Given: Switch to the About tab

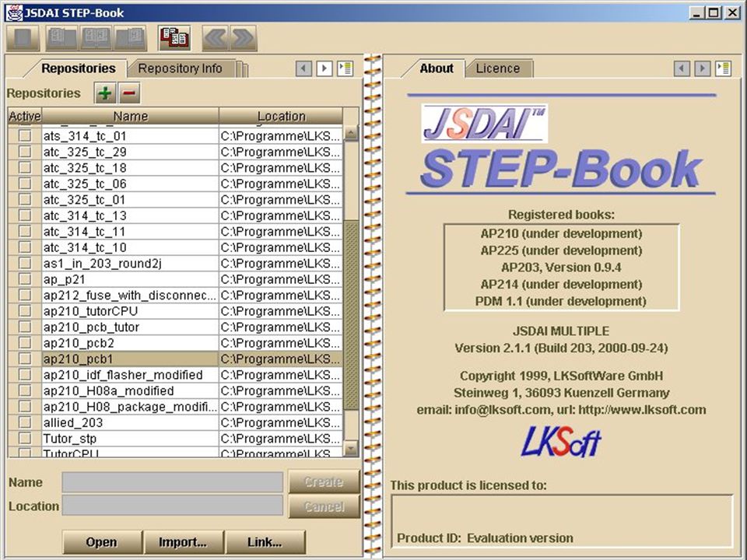Looking at the screenshot, I should click(x=437, y=68).
